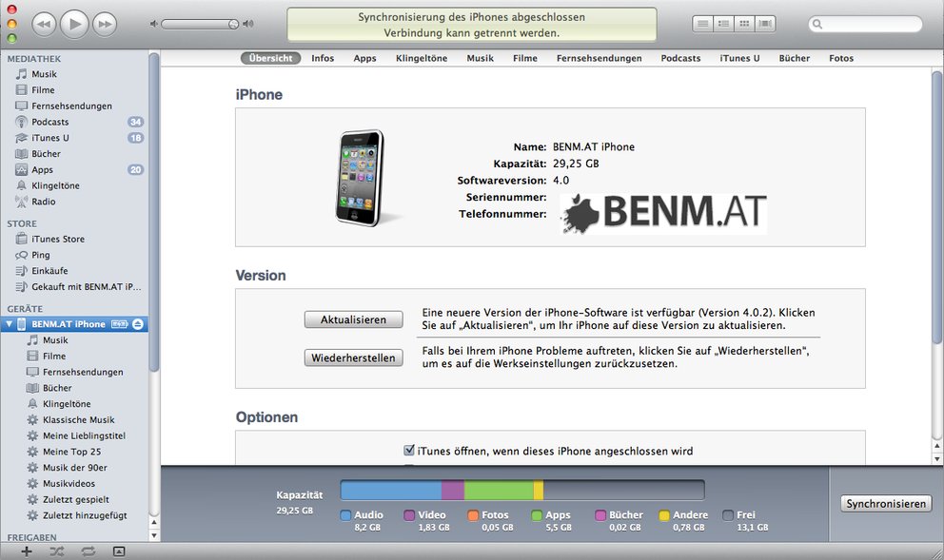Show artwork viewer button in bottom bar
944x560 pixels.
[119, 551]
